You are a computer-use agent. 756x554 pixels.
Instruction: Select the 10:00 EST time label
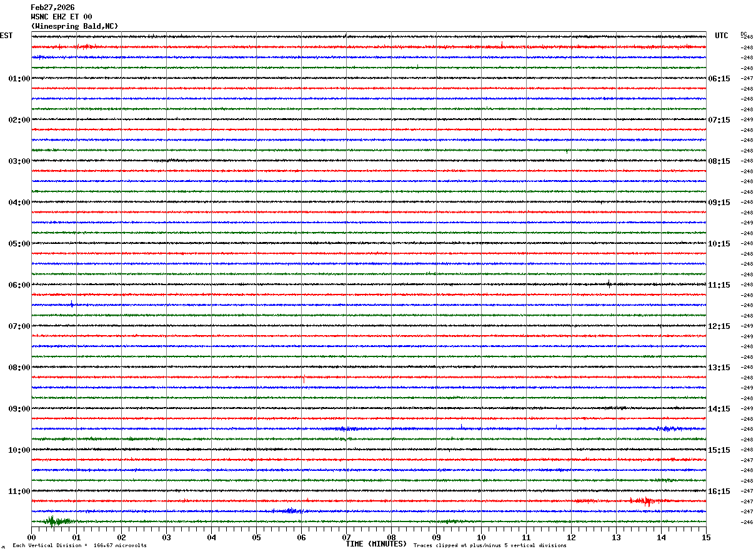click(19, 450)
